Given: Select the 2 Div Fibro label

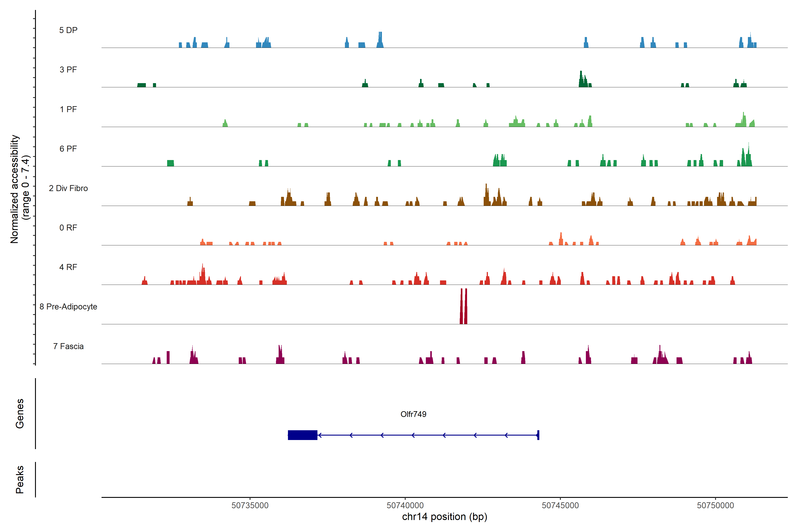Looking at the screenshot, I should (x=68, y=188).
